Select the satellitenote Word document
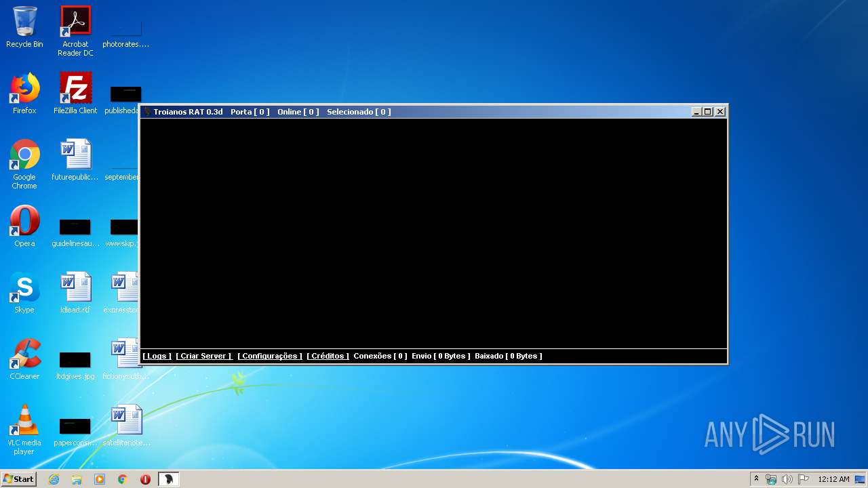Image resolution: width=868 pixels, height=488 pixels. point(126,426)
